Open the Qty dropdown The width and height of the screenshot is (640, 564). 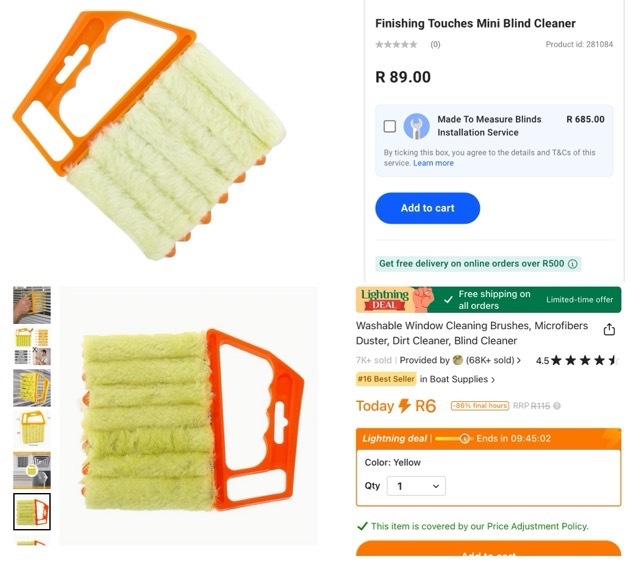[x=416, y=486]
